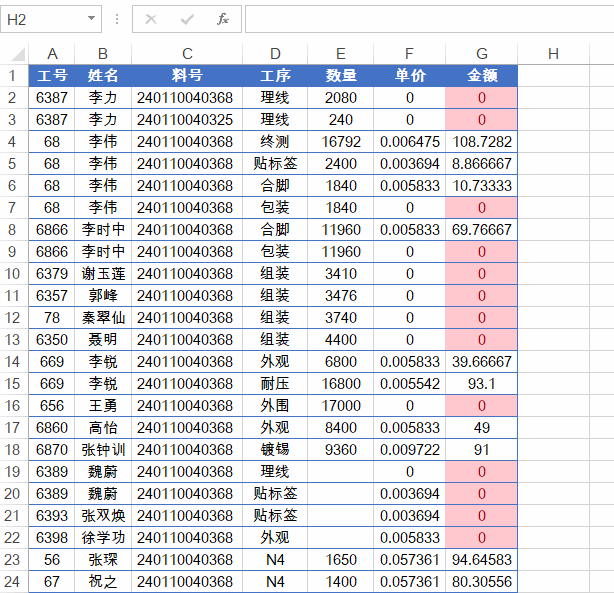Select the row 23 header
The image size is (614, 593).
coord(13,560)
